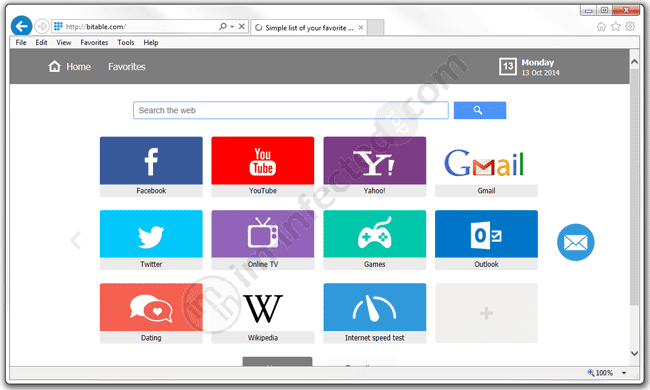Close the 'Simple list of your favorite' tab
Screen dimensions: 650x390
click(361, 27)
